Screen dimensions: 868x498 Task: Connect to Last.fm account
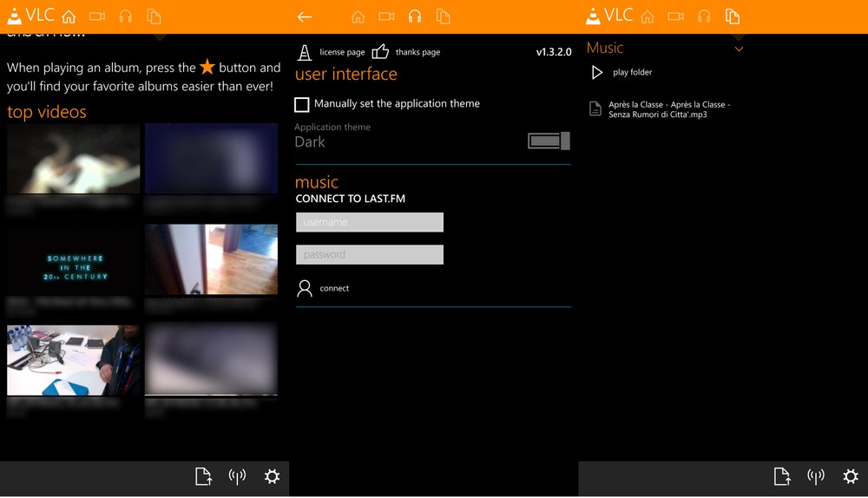[323, 288]
